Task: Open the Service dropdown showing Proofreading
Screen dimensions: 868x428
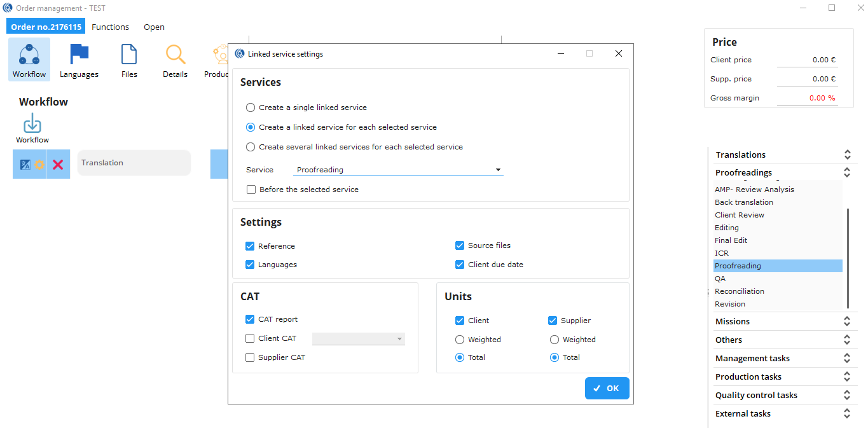Action: pyautogui.click(x=399, y=170)
